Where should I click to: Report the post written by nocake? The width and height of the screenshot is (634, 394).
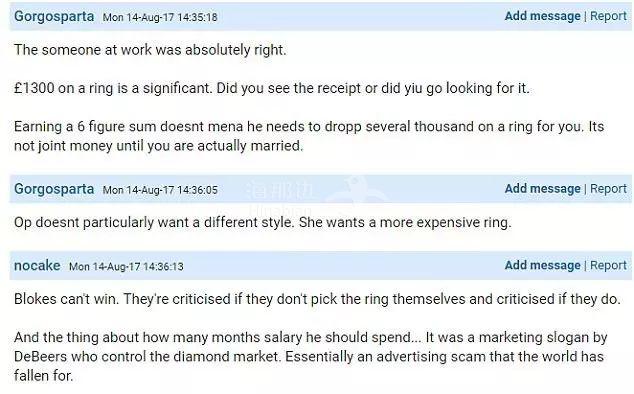click(608, 265)
